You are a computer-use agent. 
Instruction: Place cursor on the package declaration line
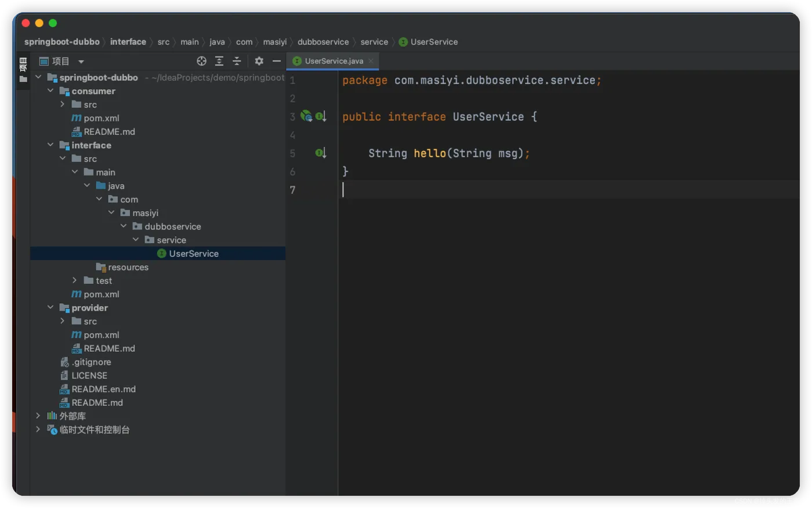click(x=472, y=80)
